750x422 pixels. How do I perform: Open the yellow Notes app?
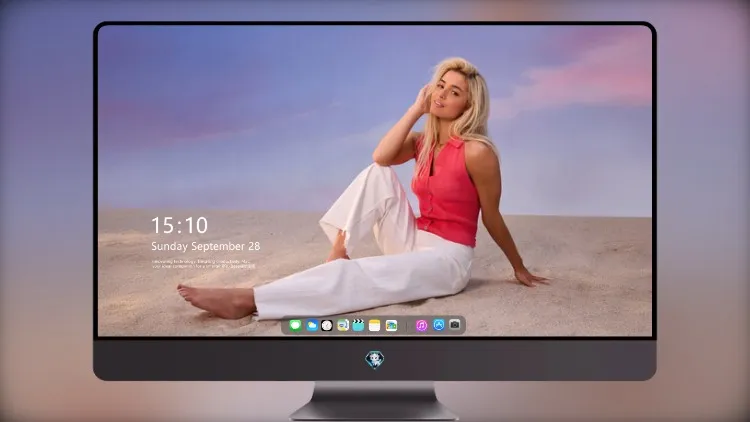tap(375, 325)
